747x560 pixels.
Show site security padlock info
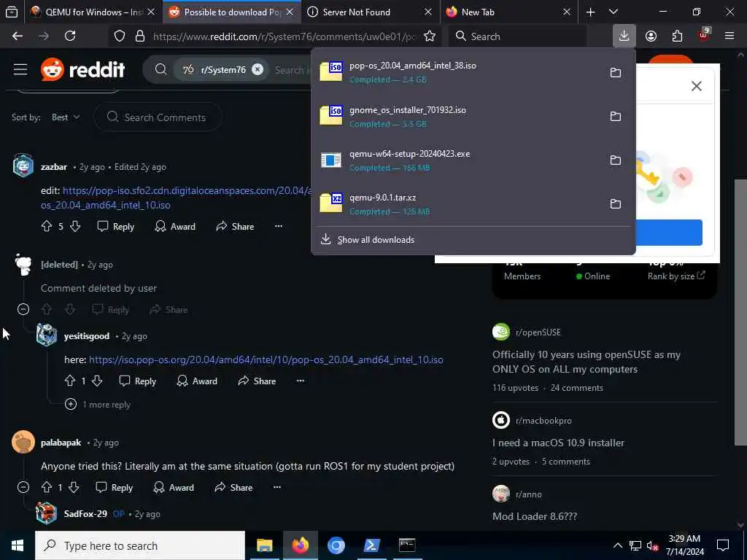pos(140,36)
